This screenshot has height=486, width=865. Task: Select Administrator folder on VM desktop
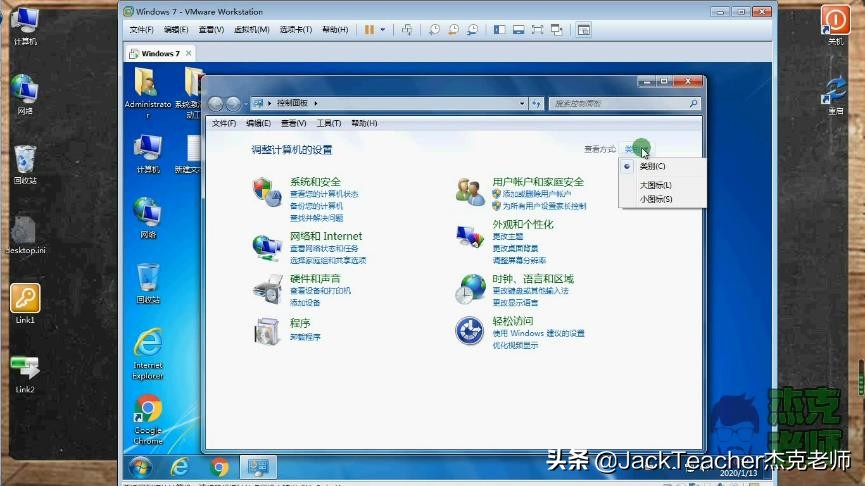click(x=147, y=92)
